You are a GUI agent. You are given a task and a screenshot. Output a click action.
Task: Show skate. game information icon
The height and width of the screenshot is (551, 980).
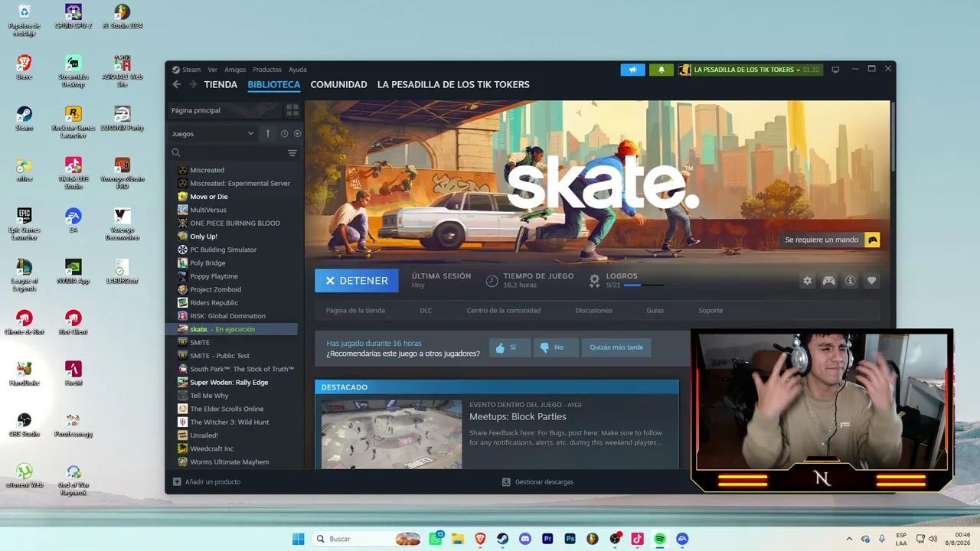(x=850, y=281)
